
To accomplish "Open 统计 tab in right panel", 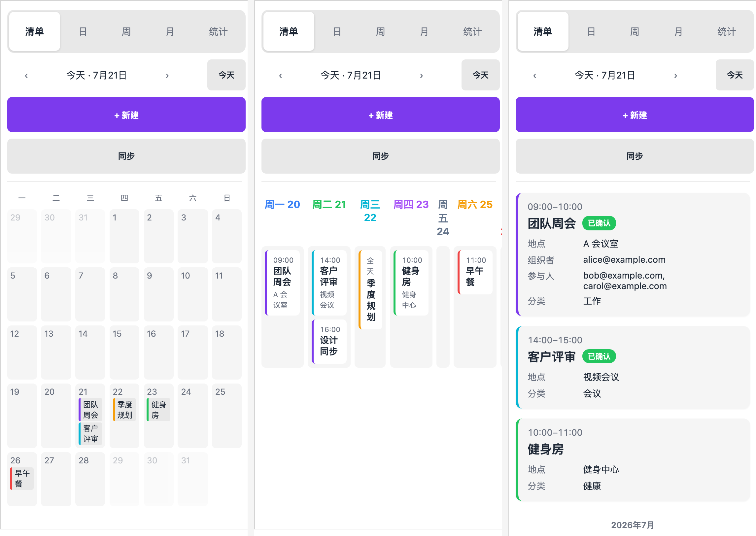I will [x=727, y=32].
